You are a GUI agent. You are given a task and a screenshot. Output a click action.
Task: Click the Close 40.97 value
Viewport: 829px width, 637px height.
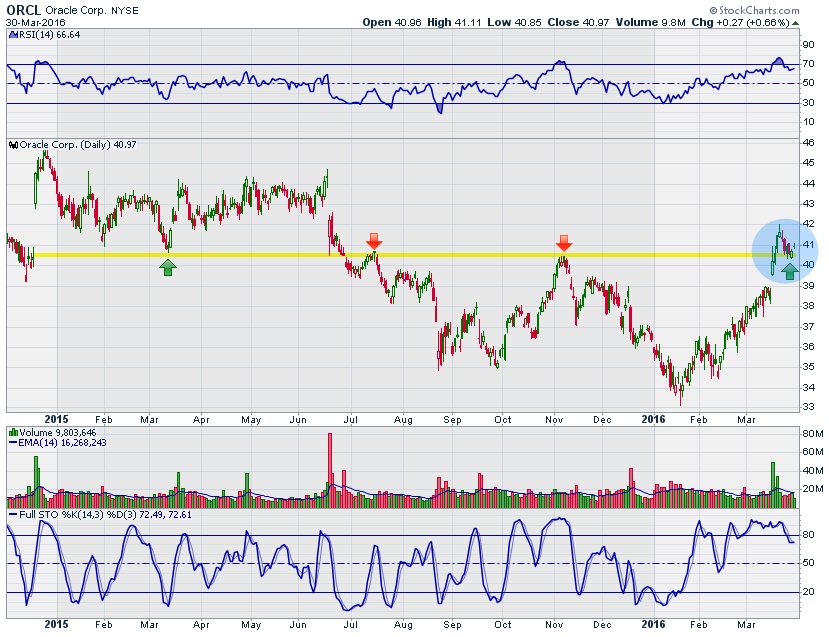click(578, 23)
